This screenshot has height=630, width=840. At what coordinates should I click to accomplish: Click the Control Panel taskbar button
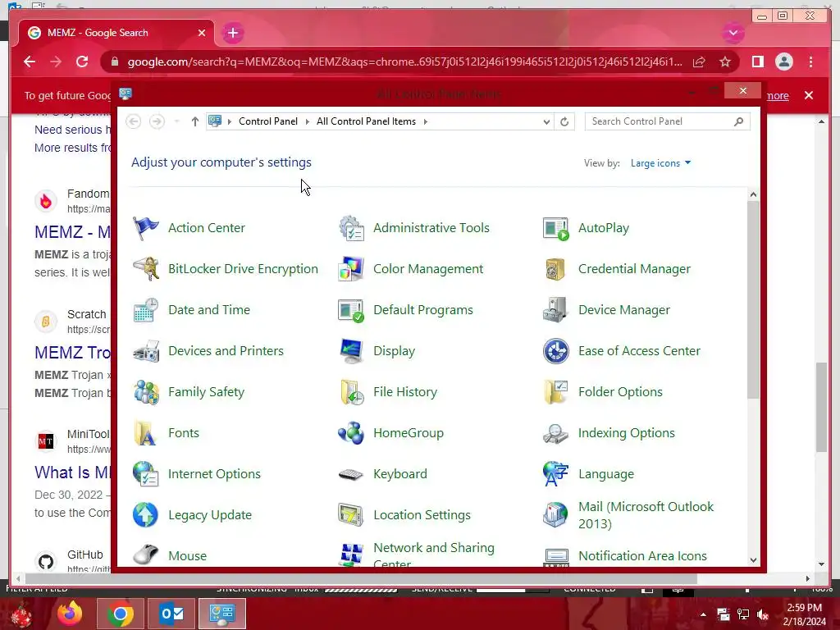pyautogui.click(x=222, y=614)
